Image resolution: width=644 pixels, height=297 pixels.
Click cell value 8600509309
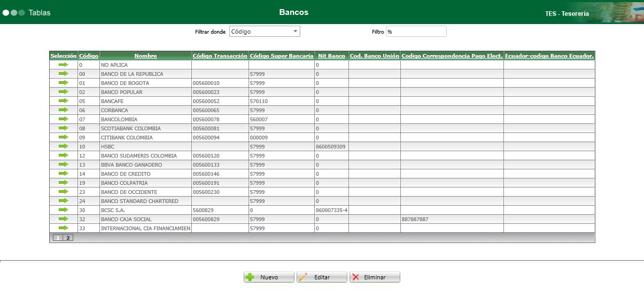click(331, 147)
